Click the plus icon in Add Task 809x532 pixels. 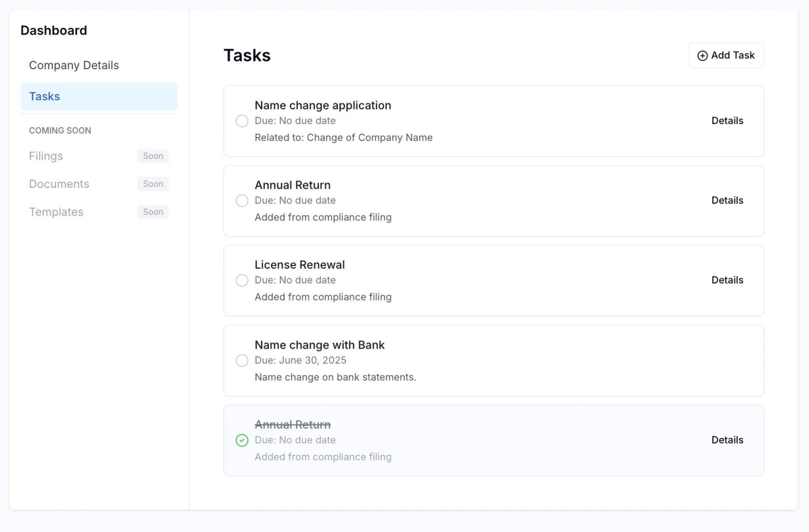702,56
